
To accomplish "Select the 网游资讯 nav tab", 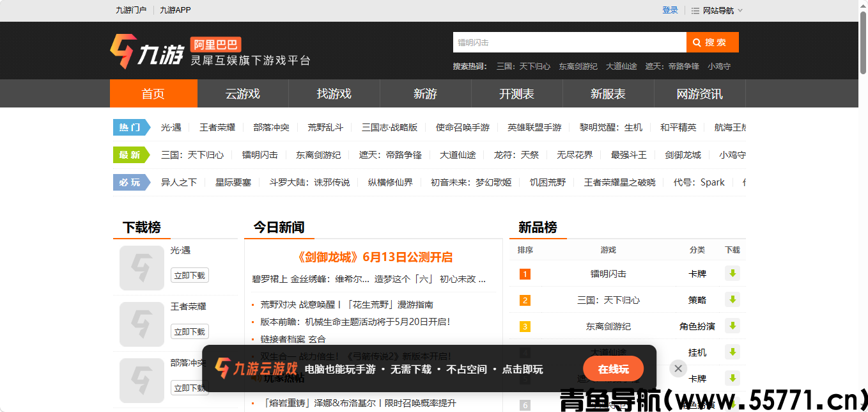I will (x=700, y=93).
